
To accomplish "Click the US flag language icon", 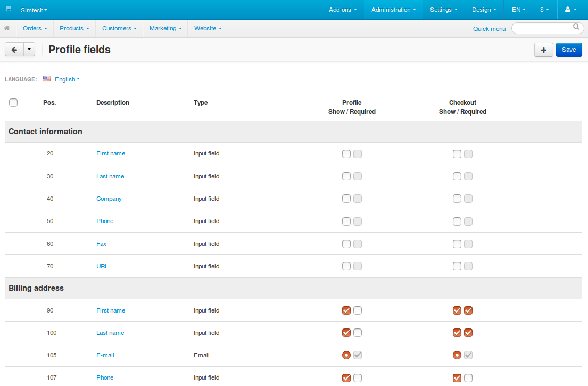I will coord(47,79).
